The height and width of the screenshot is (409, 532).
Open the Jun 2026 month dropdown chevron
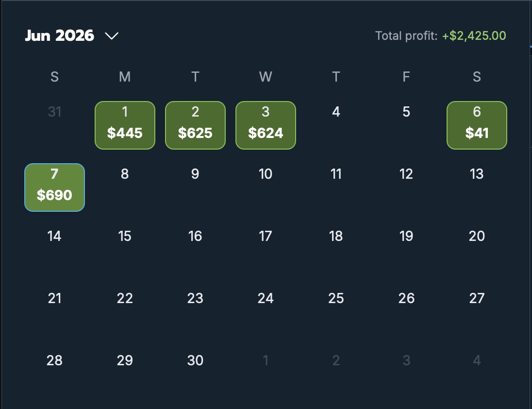[x=112, y=35]
